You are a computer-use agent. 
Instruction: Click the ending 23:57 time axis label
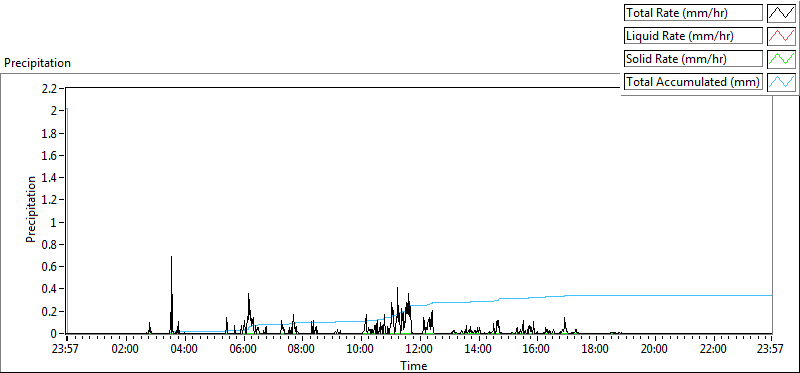tap(771, 350)
